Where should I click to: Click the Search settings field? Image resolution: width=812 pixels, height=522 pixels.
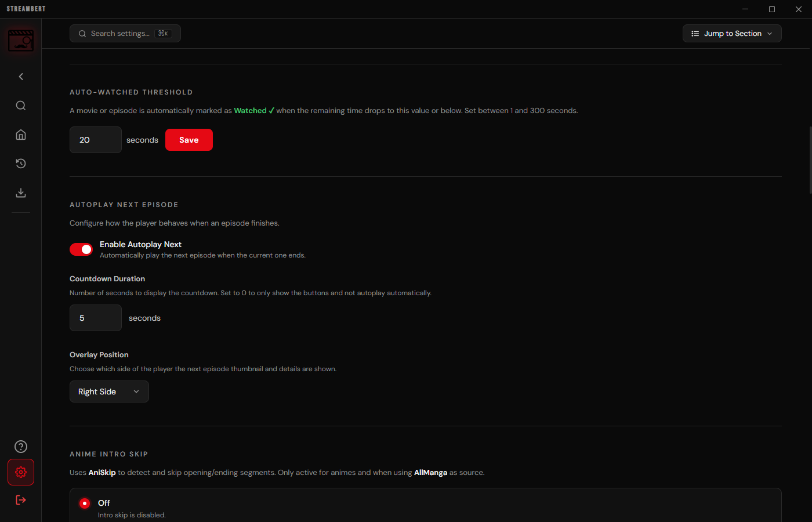125,34
